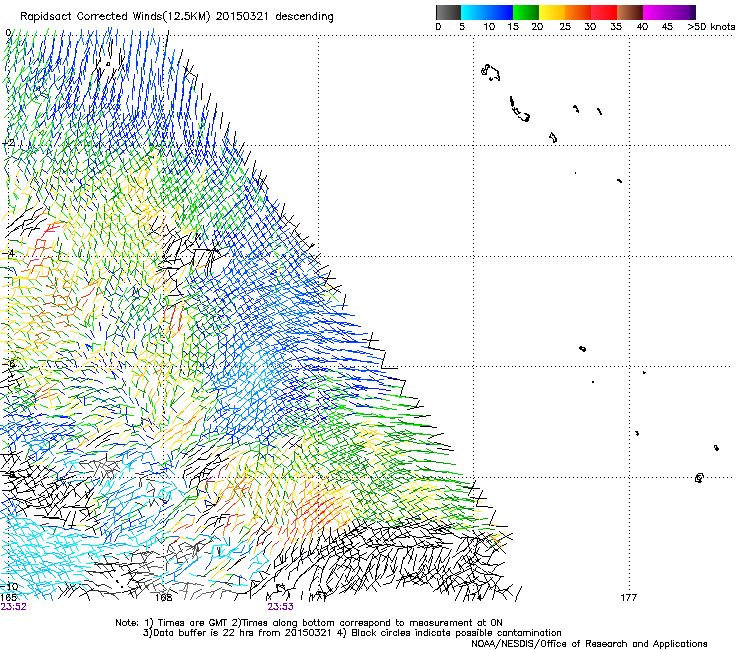This screenshot has height=650, width=740.
Task: Click the red 30-35 knots legend segment
Action: click(x=604, y=12)
